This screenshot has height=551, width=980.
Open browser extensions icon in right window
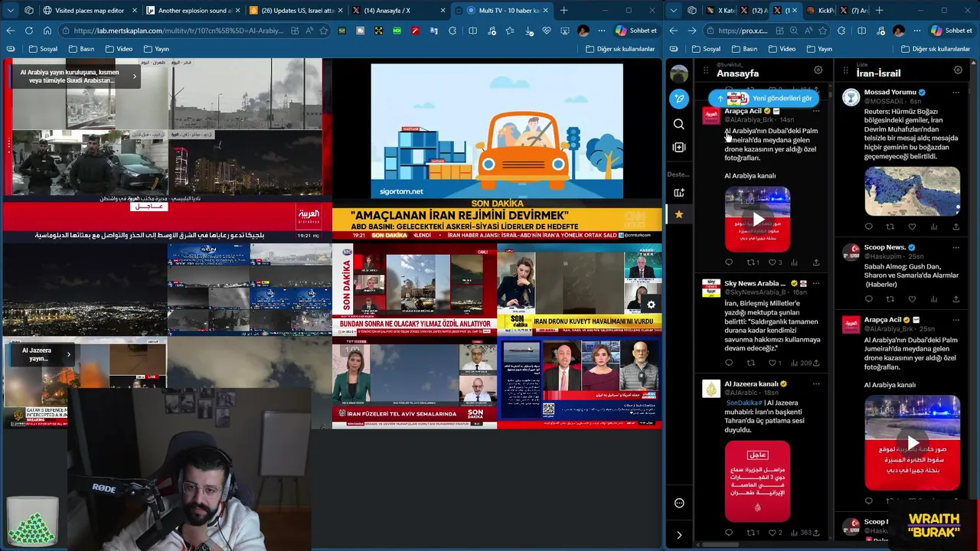pyautogui.click(x=842, y=31)
